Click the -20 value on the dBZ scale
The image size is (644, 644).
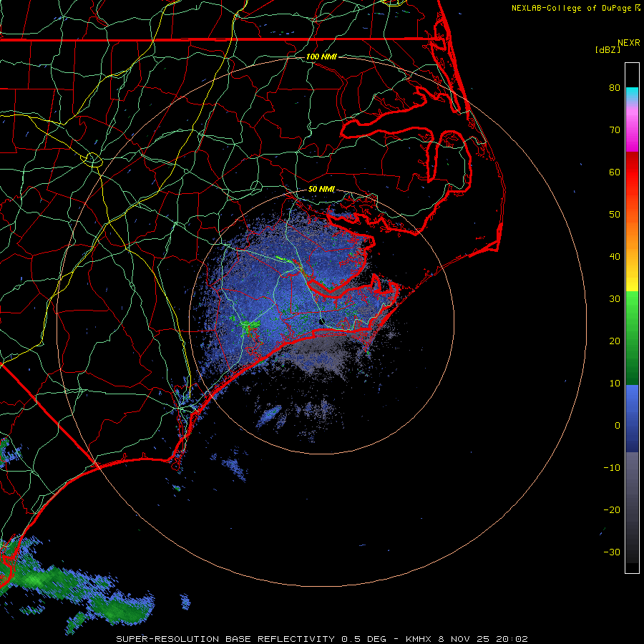(612, 509)
